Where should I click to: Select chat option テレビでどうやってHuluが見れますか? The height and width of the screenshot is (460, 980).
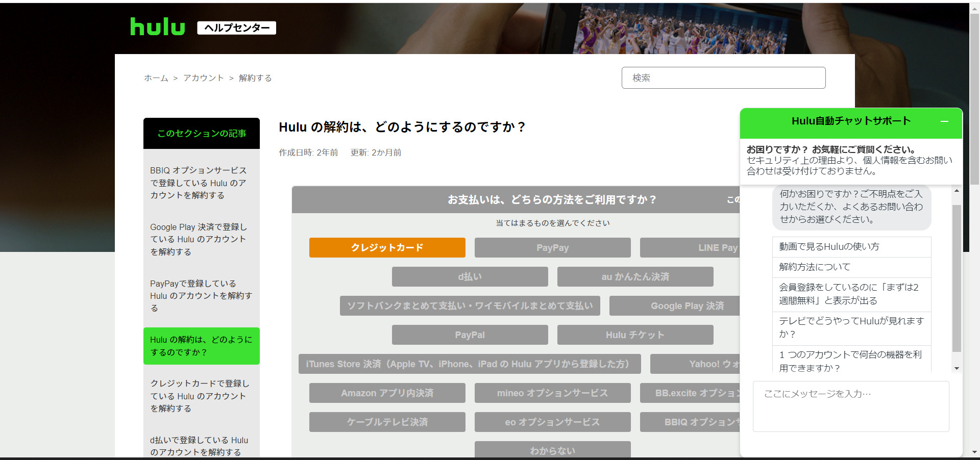click(x=851, y=328)
